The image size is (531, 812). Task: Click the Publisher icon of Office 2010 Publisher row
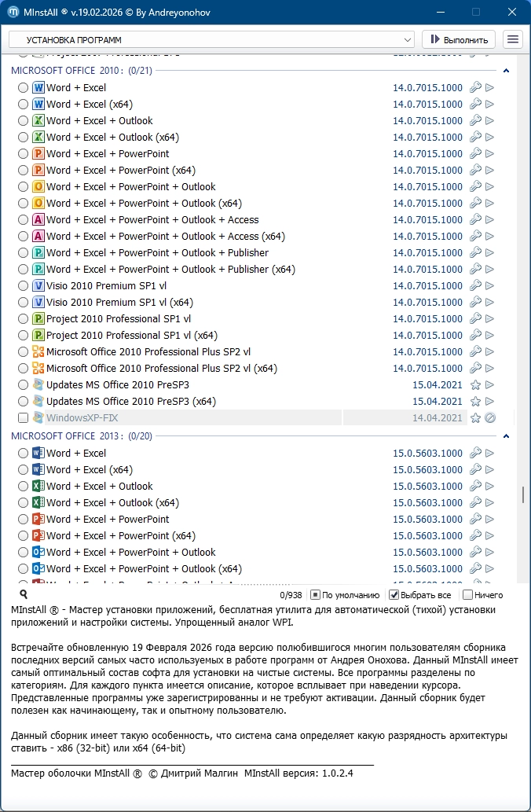pyautogui.click(x=38, y=252)
